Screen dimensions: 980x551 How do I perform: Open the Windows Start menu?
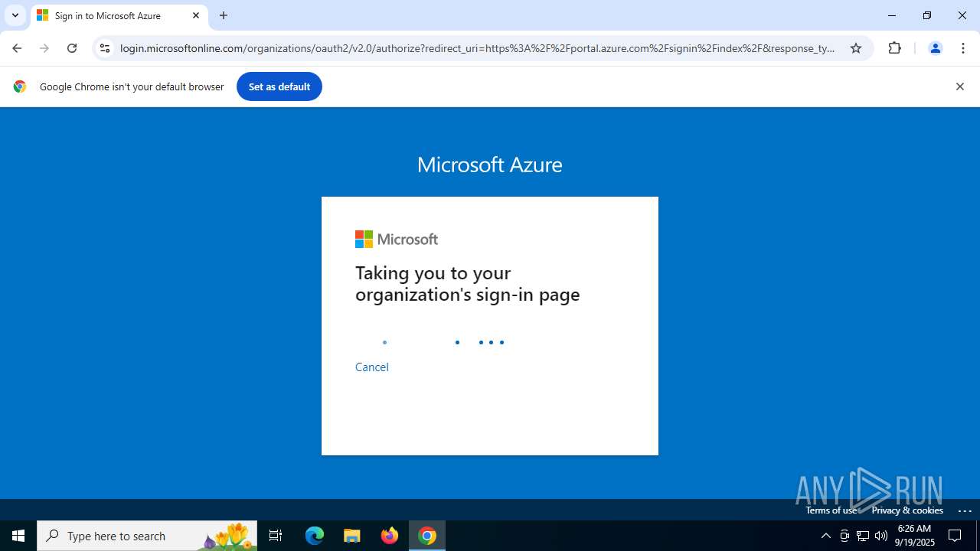18,536
